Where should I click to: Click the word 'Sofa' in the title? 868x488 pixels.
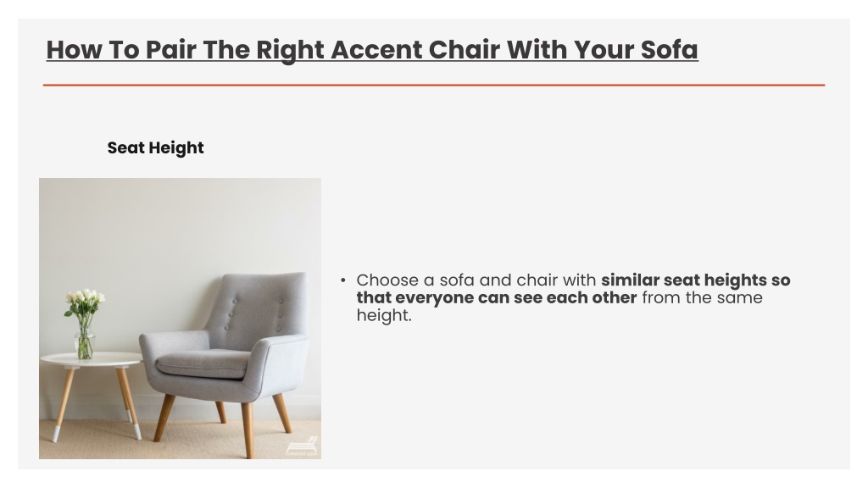pyautogui.click(x=670, y=50)
